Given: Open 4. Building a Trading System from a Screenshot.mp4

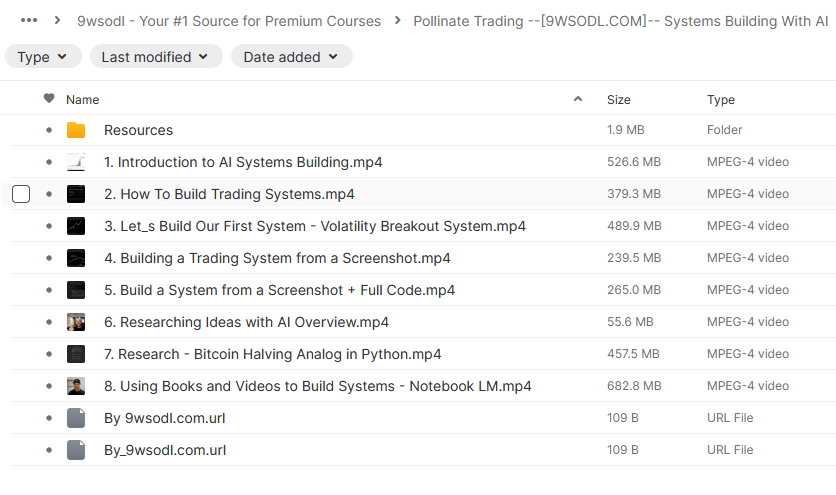Looking at the screenshot, I should [x=277, y=258].
